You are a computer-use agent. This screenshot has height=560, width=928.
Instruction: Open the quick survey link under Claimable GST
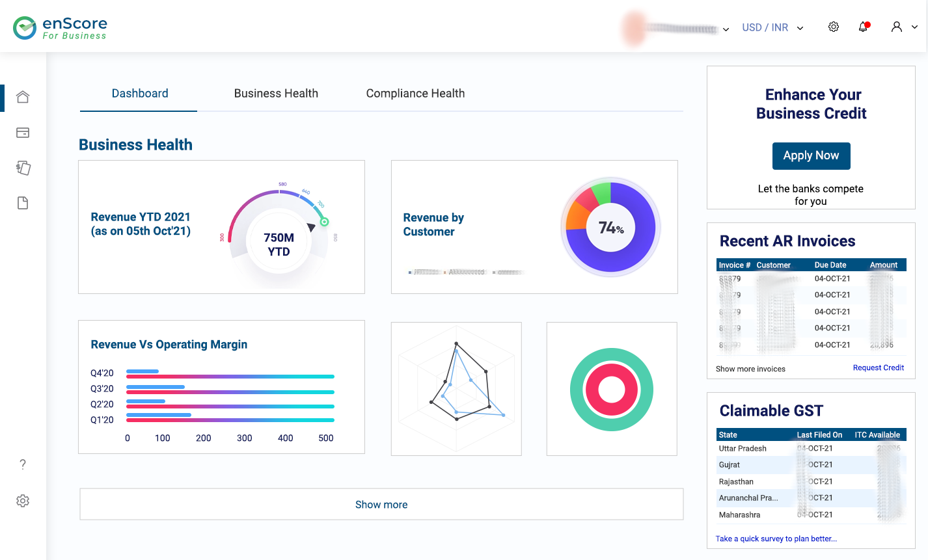coord(776,539)
